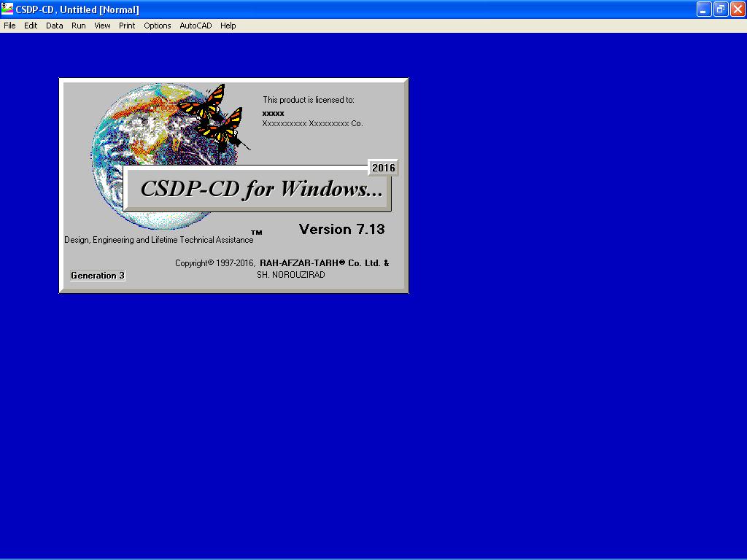Click the CSDP-CD application icon in title bar
The image size is (747, 560).
click(7, 9)
